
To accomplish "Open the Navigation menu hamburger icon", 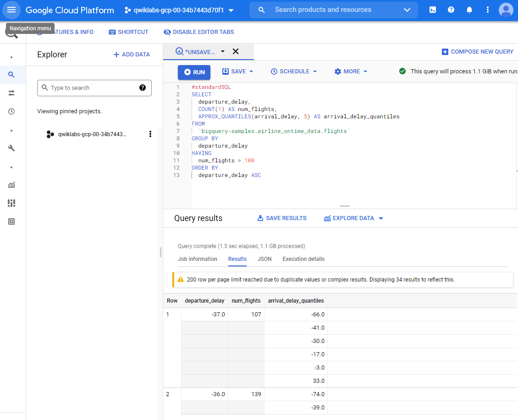I will pos(11,10).
